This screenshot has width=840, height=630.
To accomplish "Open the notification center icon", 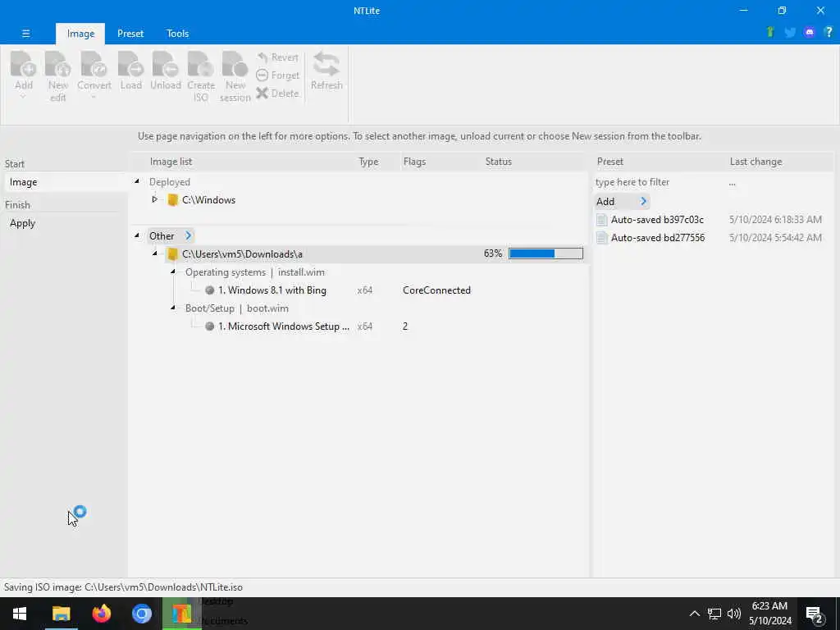I will click(x=815, y=614).
